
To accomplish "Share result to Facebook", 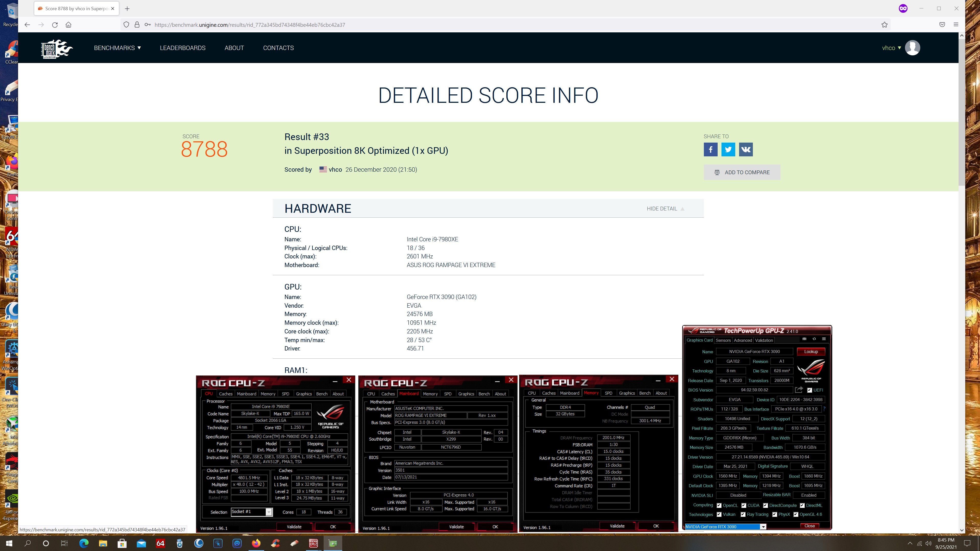I will pos(710,149).
